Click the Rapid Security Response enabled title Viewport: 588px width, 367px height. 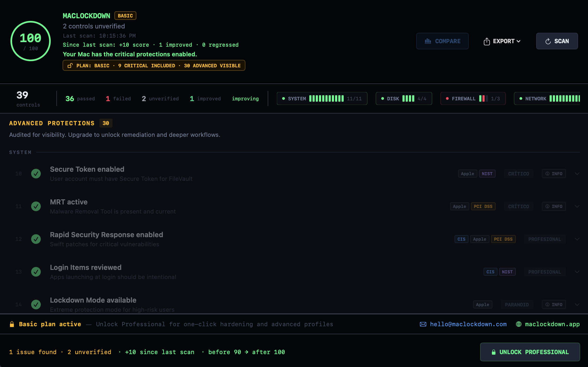pos(106,235)
